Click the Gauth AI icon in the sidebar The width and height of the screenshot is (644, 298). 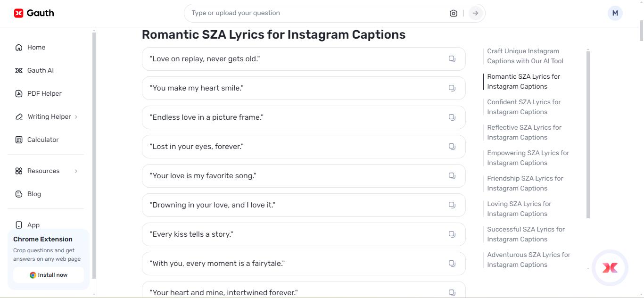18,70
